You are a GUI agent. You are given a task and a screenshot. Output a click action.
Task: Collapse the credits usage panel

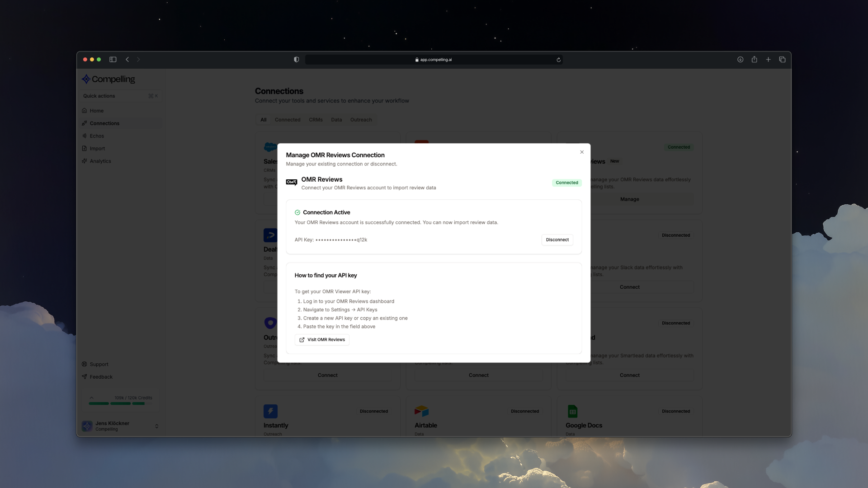(x=92, y=398)
